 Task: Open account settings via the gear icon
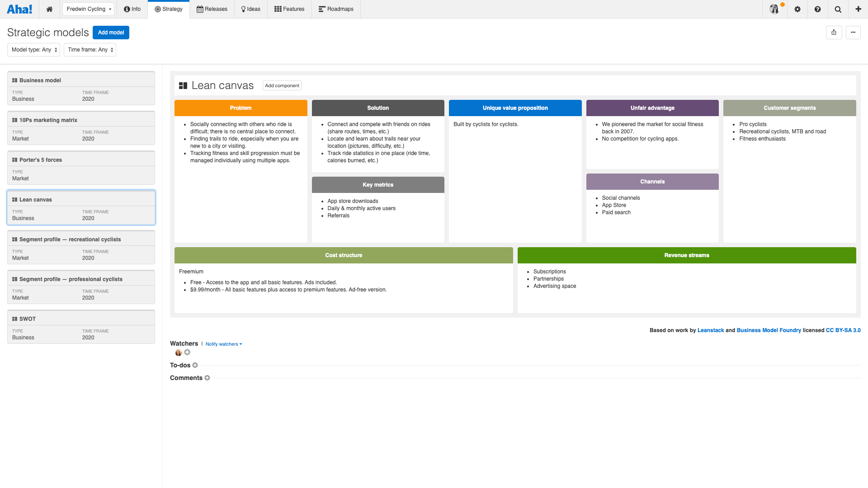pos(797,9)
